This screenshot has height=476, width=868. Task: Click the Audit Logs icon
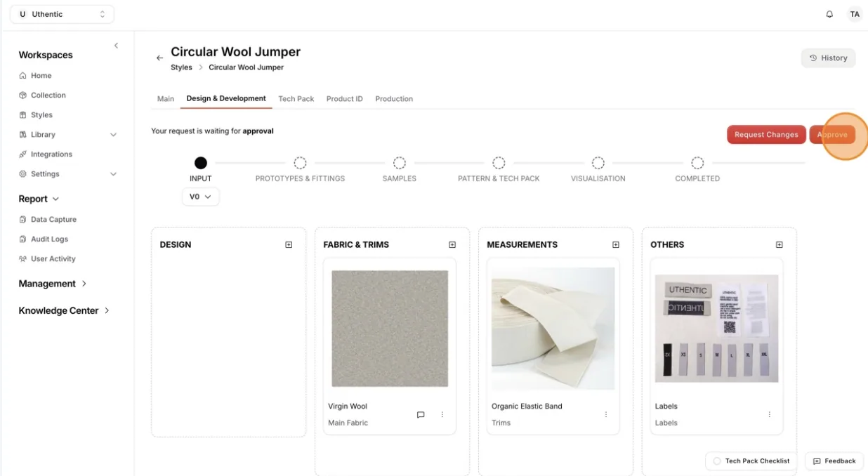click(x=23, y=239)
